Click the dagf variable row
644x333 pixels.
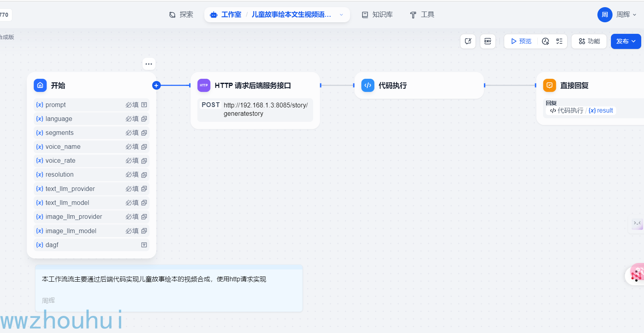tap(91, 245)
